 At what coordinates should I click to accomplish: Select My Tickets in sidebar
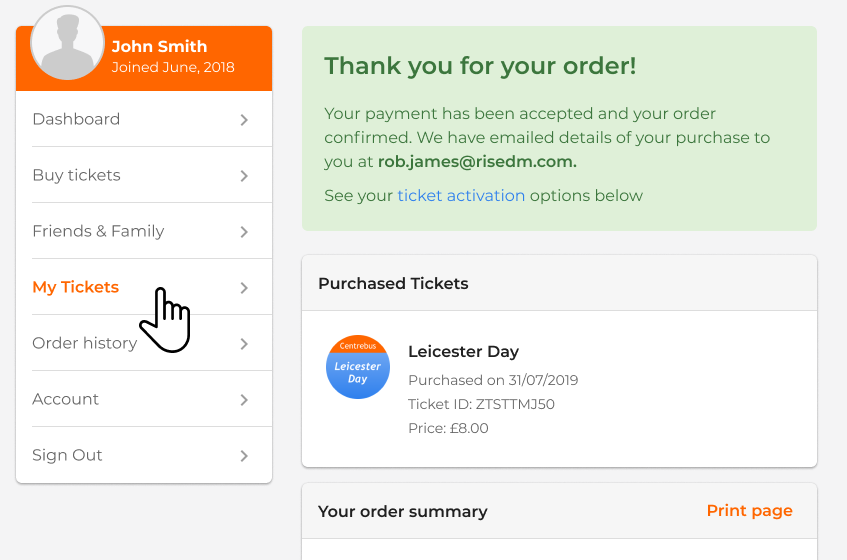[75, 287]
